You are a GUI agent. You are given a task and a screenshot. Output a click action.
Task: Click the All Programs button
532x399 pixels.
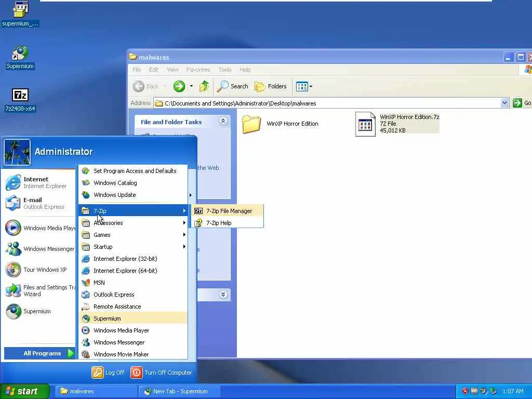tap(39, 353)
